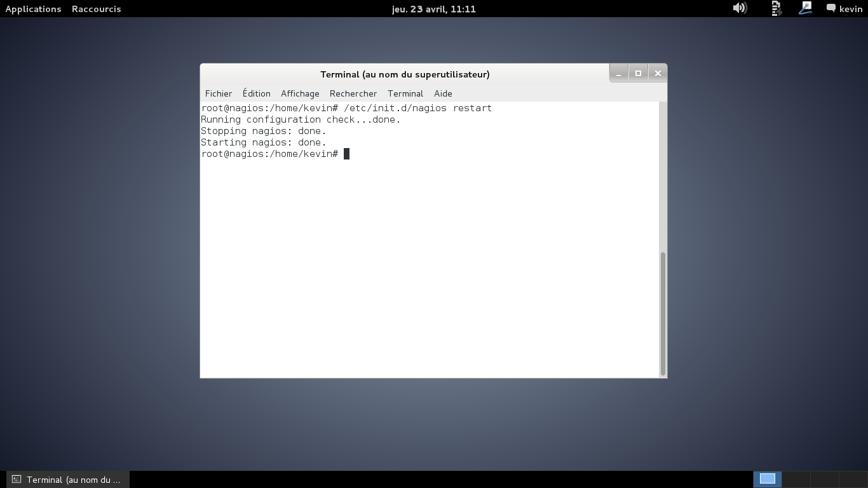Open the Applications menu in top panel
Image resolution: width=868 pixels, height=488 pixels.
pyautogui.click(x=33, y=9)
